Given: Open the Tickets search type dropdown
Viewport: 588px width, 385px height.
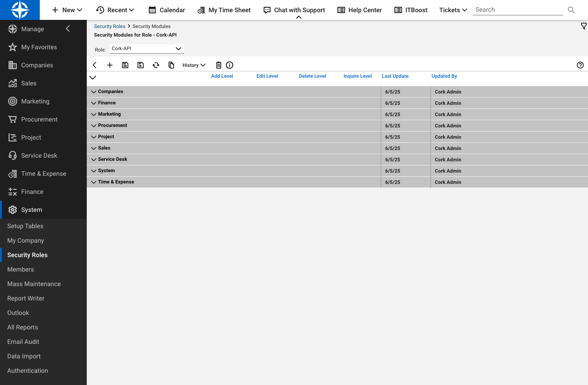Looking at the screenshot, I should pyautogui.click(x=453, y=10).
